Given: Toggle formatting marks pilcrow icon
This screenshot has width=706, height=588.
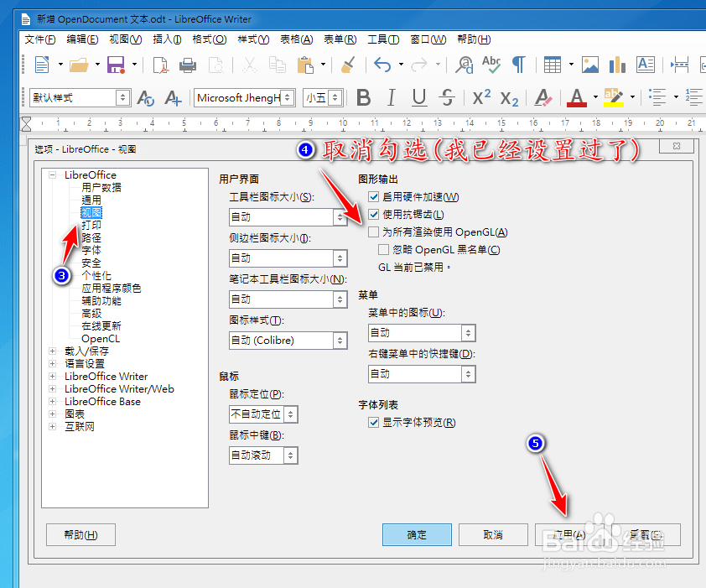Looking at the screenshot, I should pos(519,65).
